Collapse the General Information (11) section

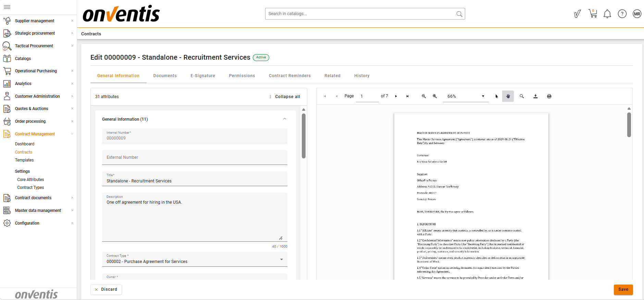pyautogui.click(x=284, y=119)
